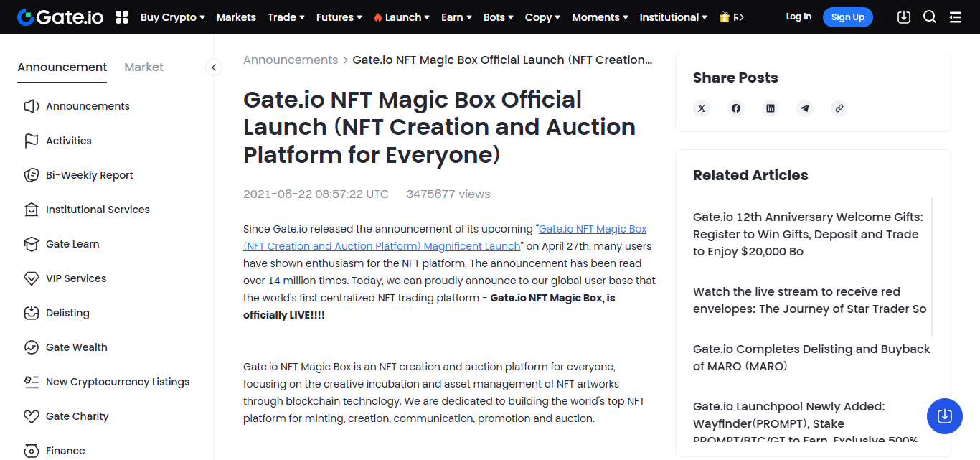Screen dimensions: 980x460
Task: Click the Related Articles scrollbar
Action: tap(933, 267)
